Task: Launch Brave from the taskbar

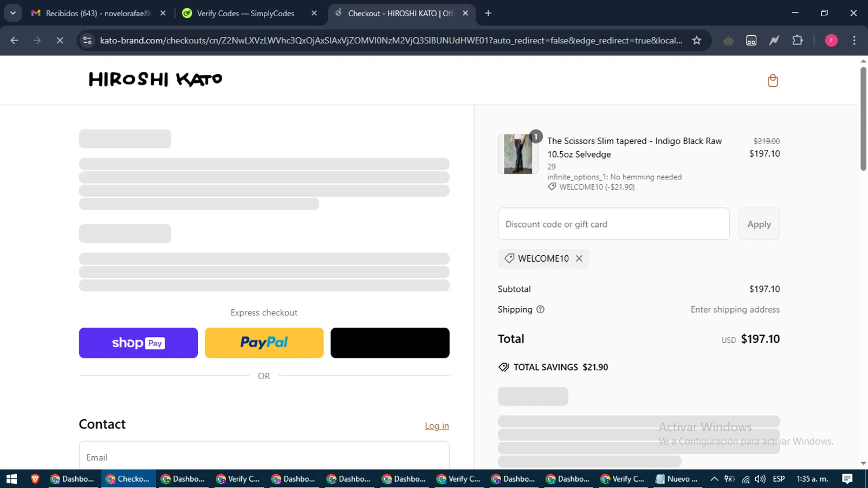Action: click(x=35, y=479)
